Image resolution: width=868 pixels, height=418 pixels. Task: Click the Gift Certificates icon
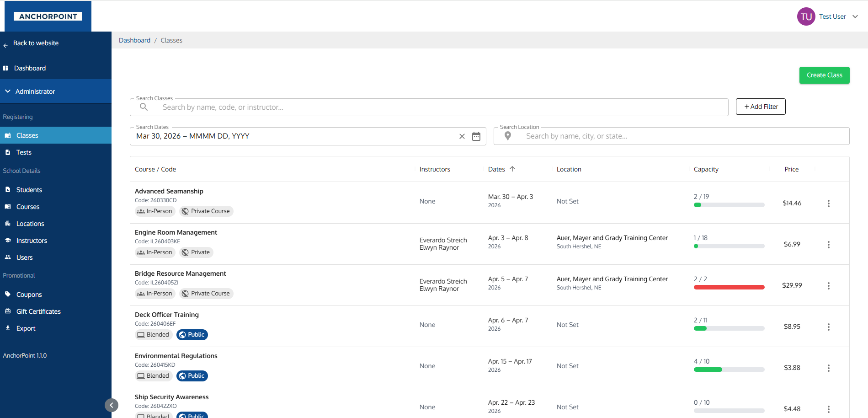coord(8,311)
